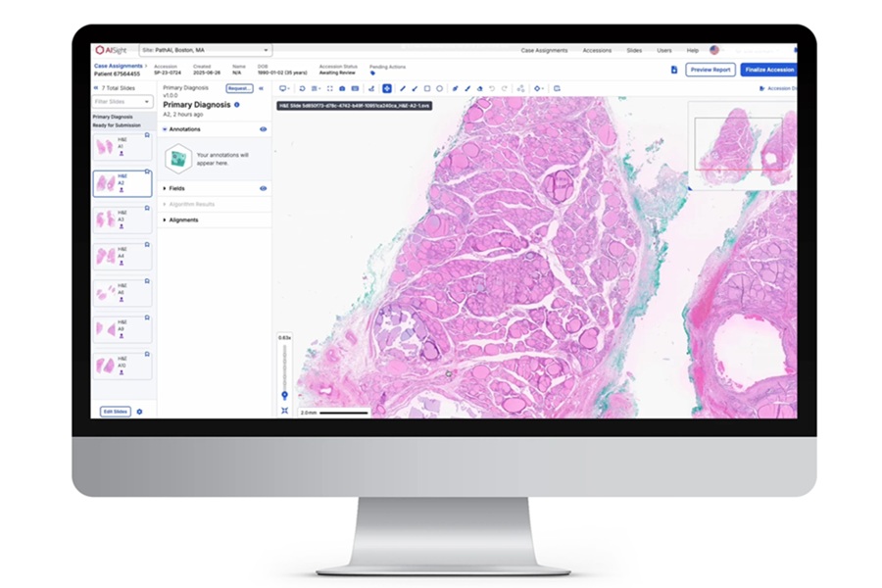Open the Site: PathAI, Boston, MA dropdown
The height and width of the screenshot is (588, 882).
206,50
